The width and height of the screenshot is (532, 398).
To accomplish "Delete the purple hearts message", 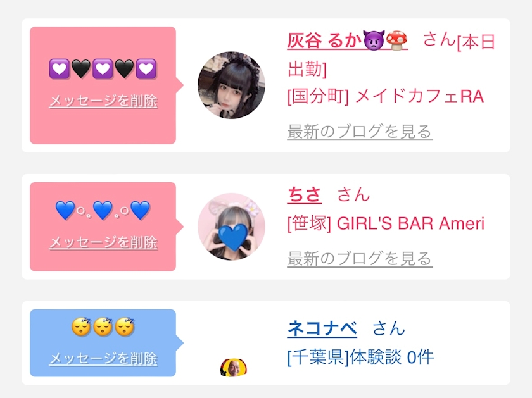I will coord(103,101).
